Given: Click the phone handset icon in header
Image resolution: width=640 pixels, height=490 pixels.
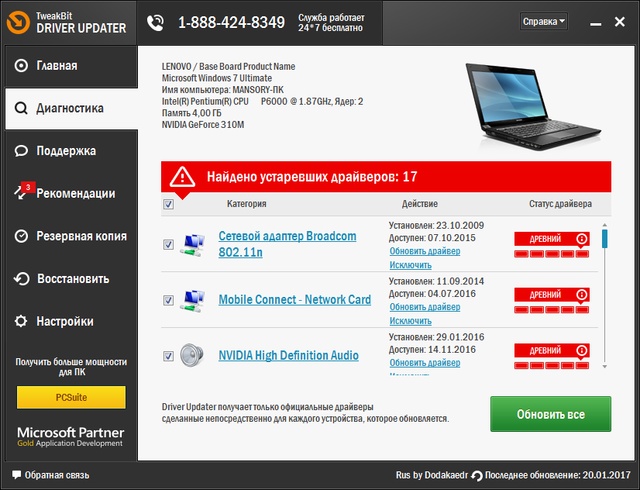Looking at the screenshot, I should (156, 21).
